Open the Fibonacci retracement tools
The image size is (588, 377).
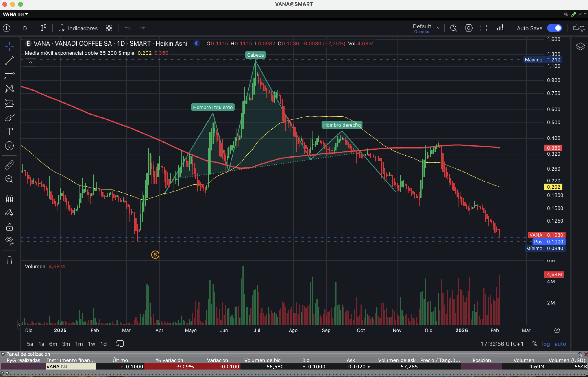(x=9, y=75)
